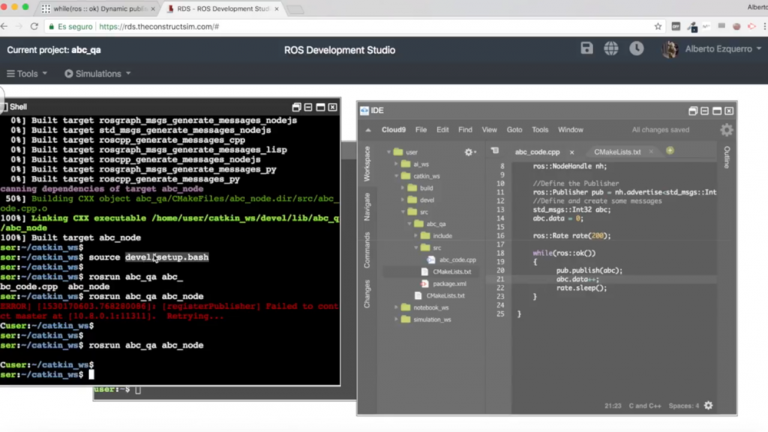
Task: Click the editor pane tab-list icon
Action: (x=495, y=151)
